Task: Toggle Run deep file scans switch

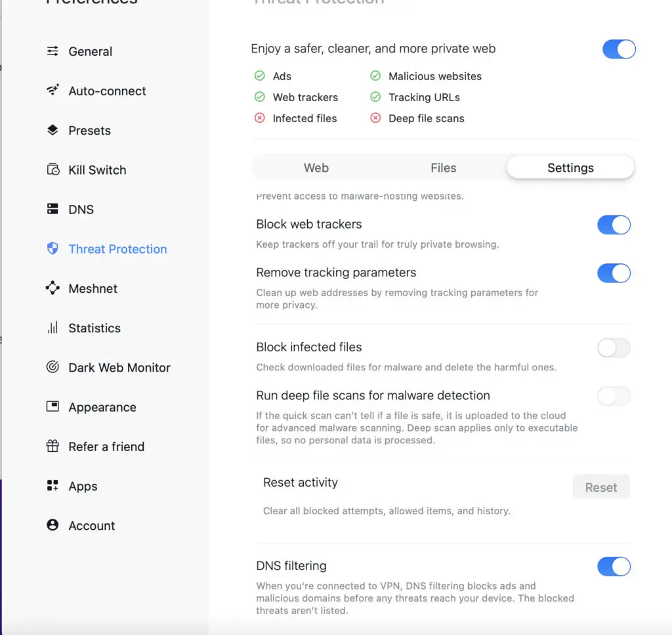Action: point(614,396)
